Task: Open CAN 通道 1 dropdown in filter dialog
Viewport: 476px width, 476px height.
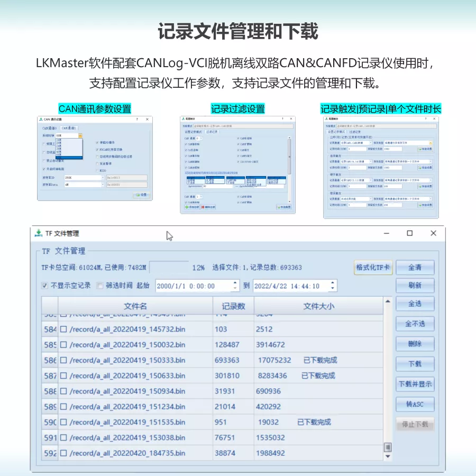Action: coord(202,197)
